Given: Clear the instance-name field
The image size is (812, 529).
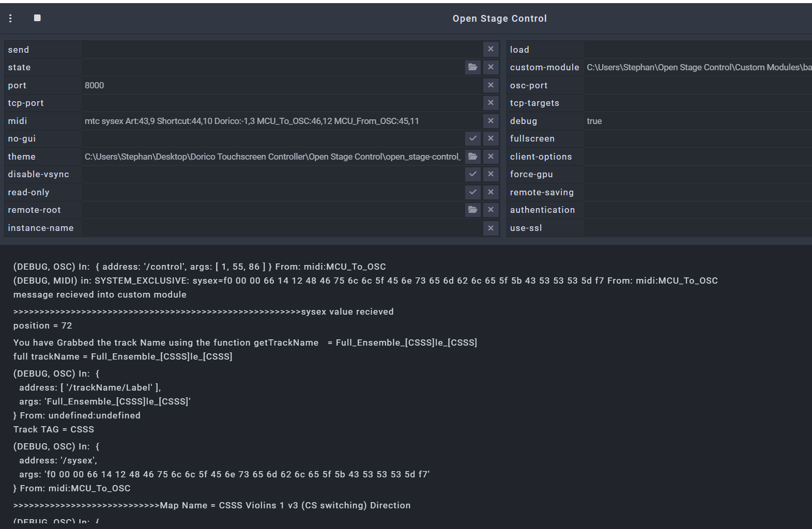Looking at the screenshot, I should [x=491, y=228].
